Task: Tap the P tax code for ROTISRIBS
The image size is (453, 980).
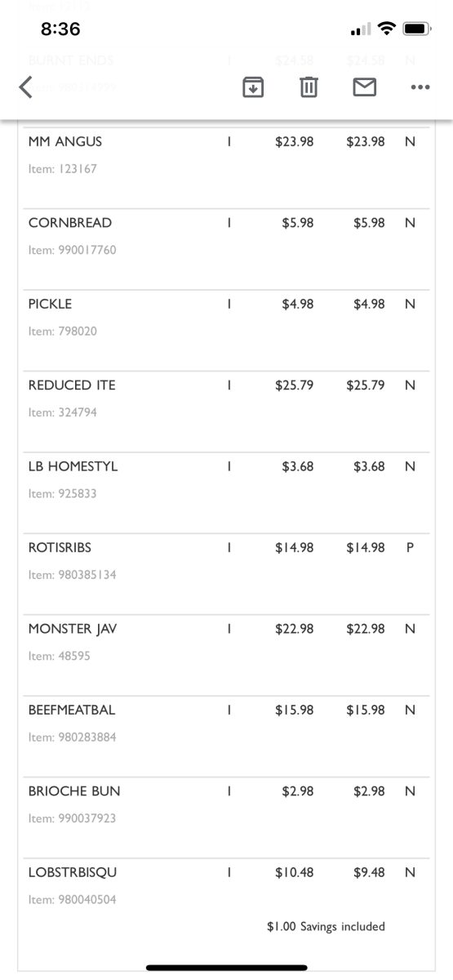Action: pos(410,548)
